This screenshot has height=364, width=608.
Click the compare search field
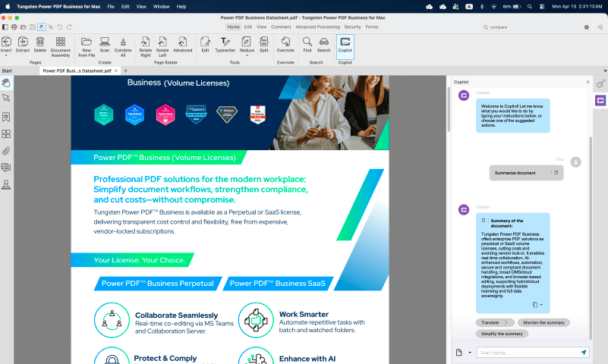[535, 27]
